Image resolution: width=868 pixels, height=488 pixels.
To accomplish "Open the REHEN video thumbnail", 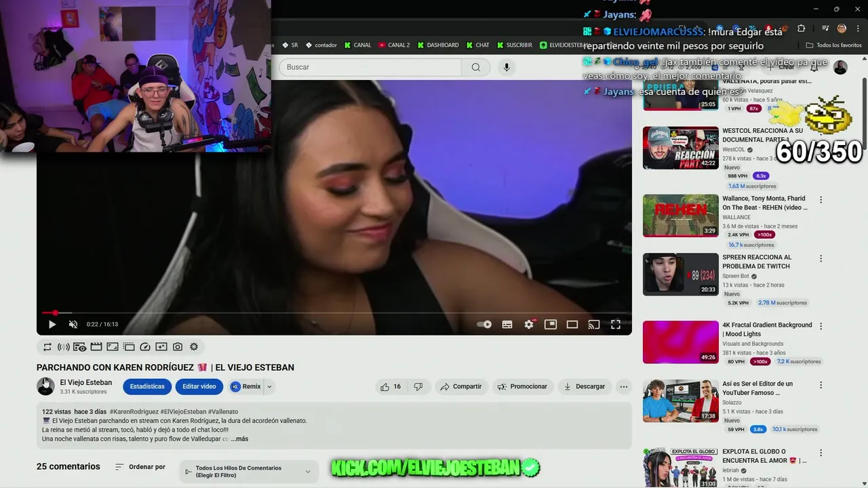I will click(681, 216).
